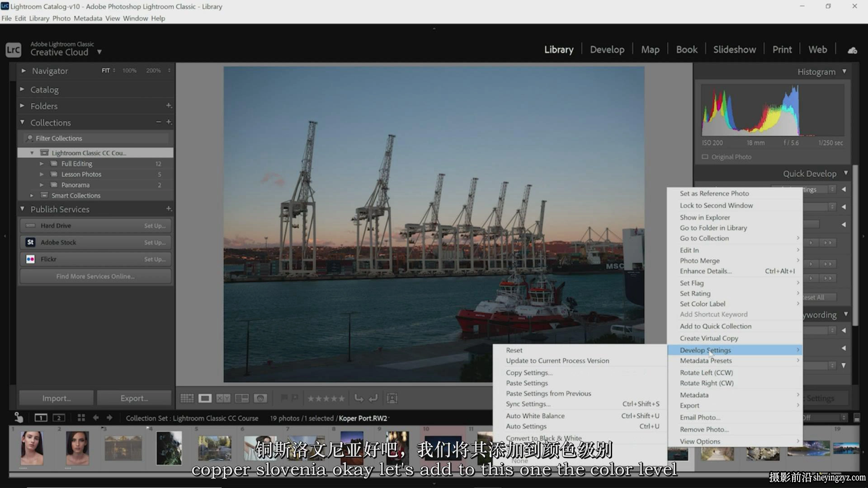Select Loupe view icon in toolbar
The height and width of the screenshot is (488, 868).
pos(205,398)
